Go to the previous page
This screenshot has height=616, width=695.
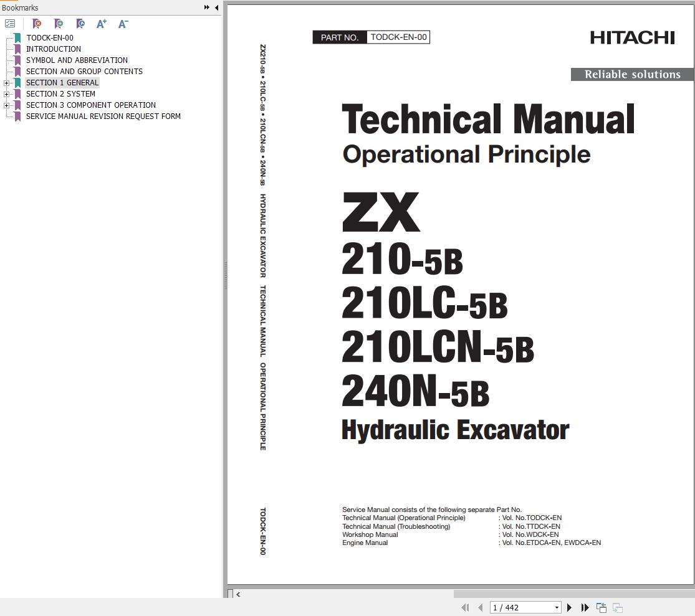[x=481, y=607]
